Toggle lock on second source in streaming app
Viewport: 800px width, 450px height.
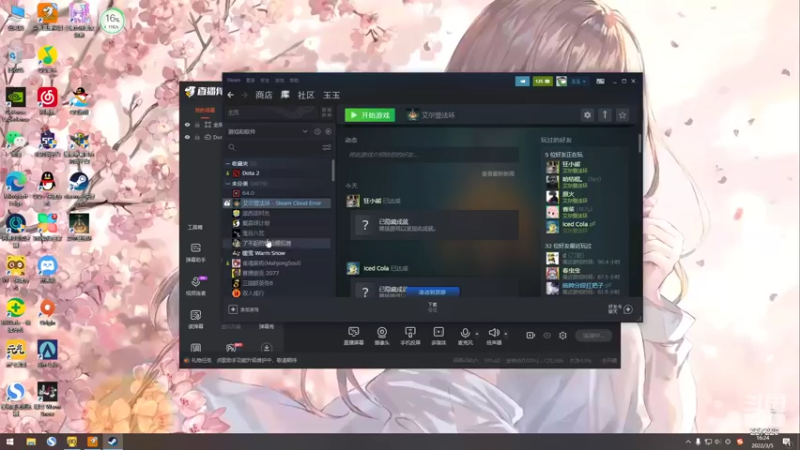197,137
